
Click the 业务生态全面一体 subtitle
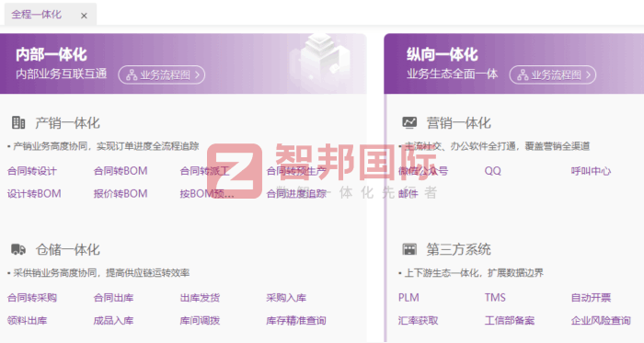[x=453, y=74]
